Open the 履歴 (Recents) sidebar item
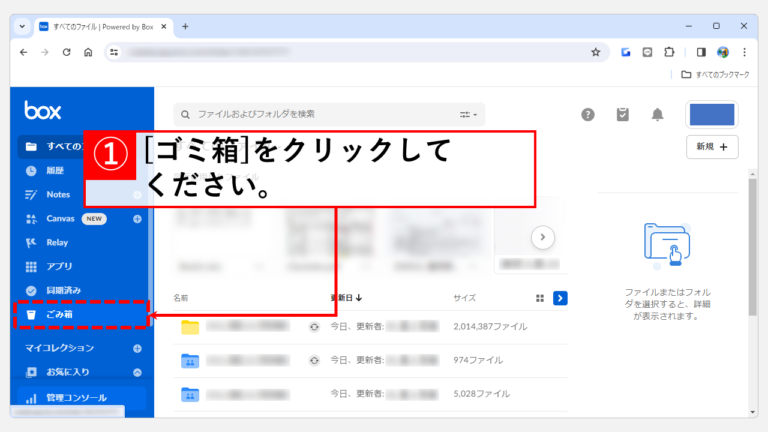 pyautogui.click(x=55, y=170)
